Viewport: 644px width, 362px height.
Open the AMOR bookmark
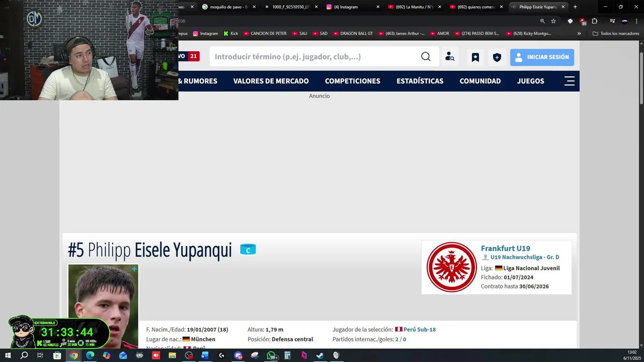point(439,34)
